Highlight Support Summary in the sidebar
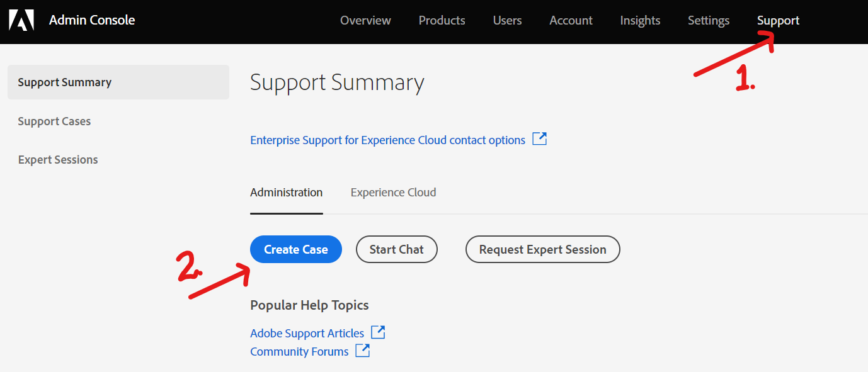 click(64, 82)
